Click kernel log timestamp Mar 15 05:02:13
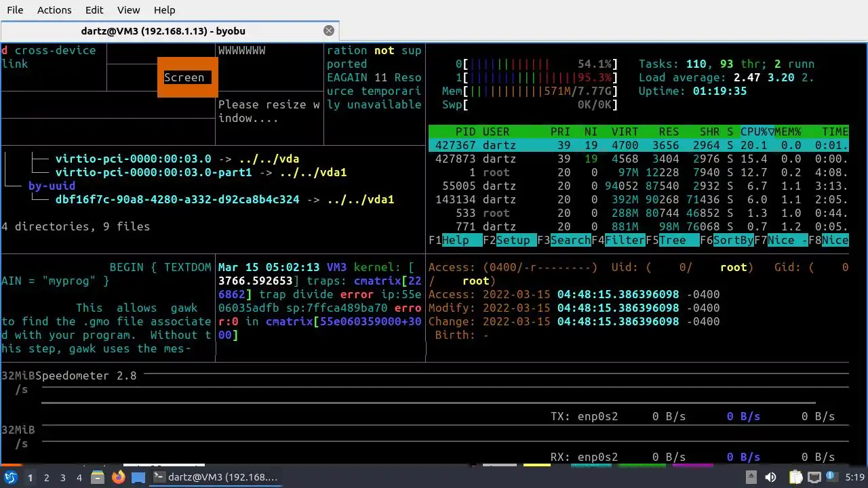The image size is (868, 488). coord(269,267)
